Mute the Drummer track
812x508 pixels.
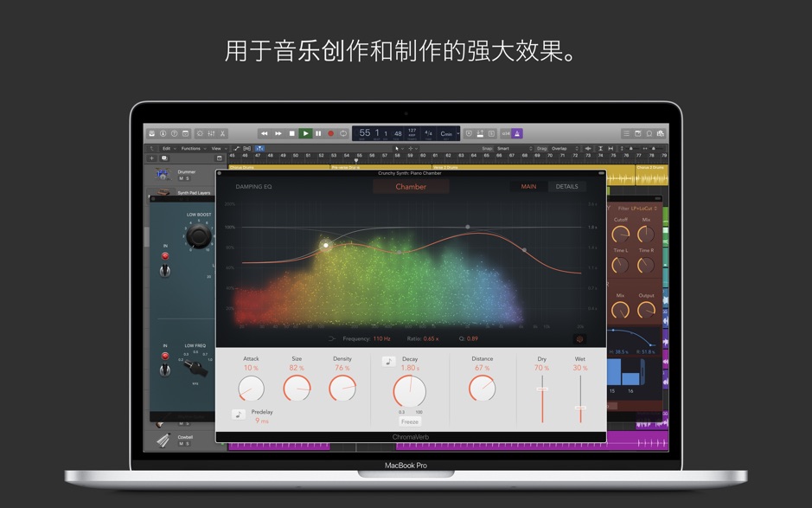pos(181,178)
